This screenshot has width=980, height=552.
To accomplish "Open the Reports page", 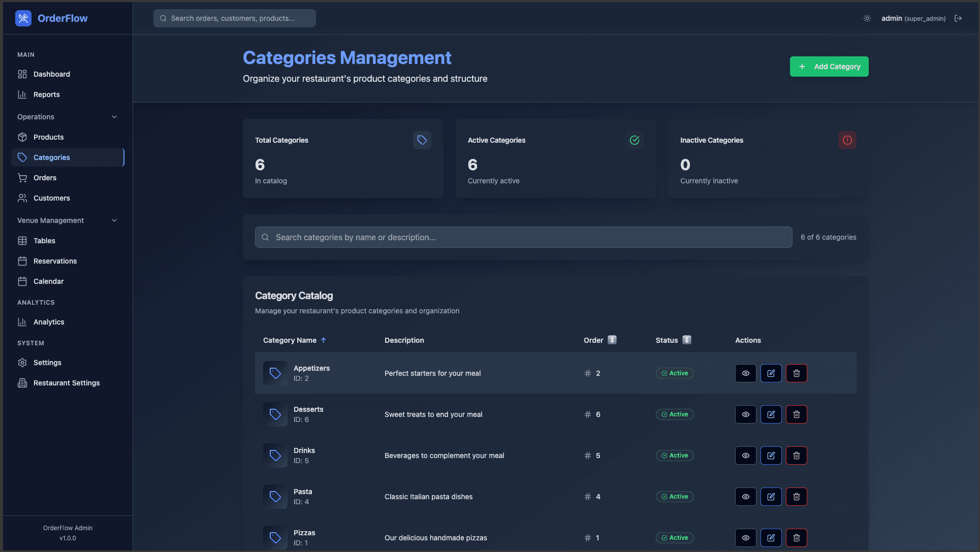I will pos(46,94).
